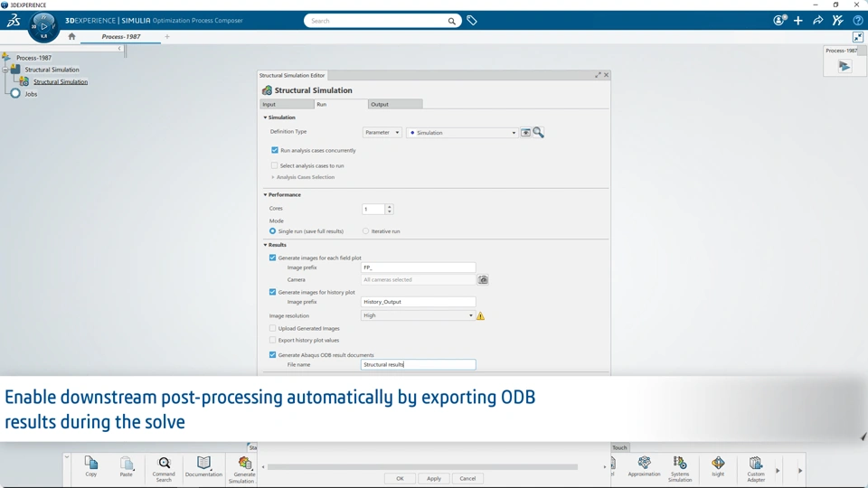Viewport: 868px width, 488px height.
Task: Switch to the Input tab
Action: (x=287, y=104)
